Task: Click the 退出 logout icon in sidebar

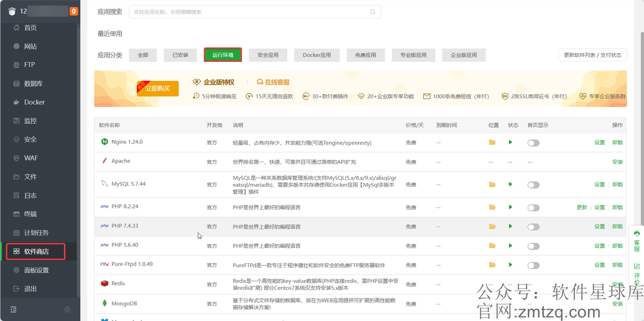Action: 16,288
